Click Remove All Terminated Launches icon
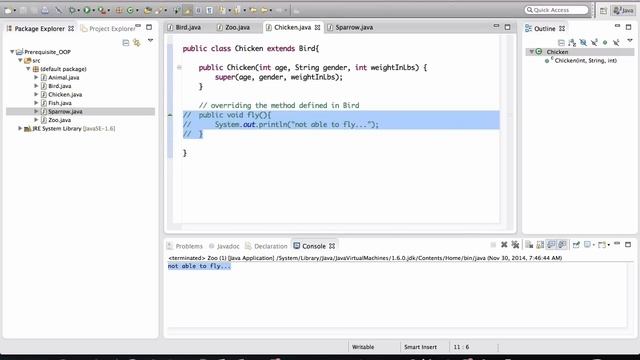Screen dimensions: 640x360 pyautogui.click(x=516, y=244)
